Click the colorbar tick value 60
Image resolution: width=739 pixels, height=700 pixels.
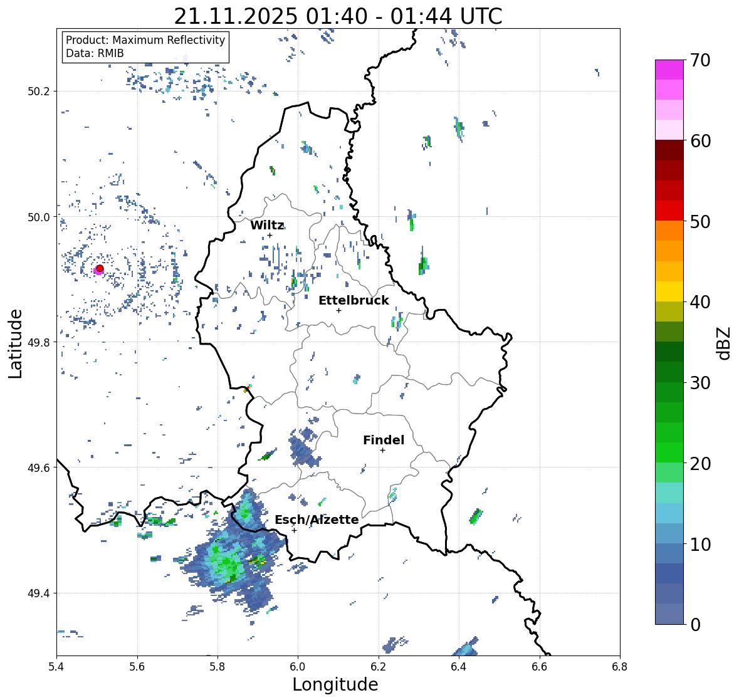point(700,141)
